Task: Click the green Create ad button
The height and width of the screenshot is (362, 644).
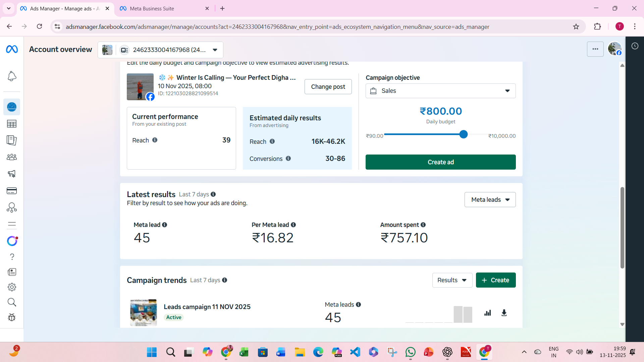Action: (440, 162)
